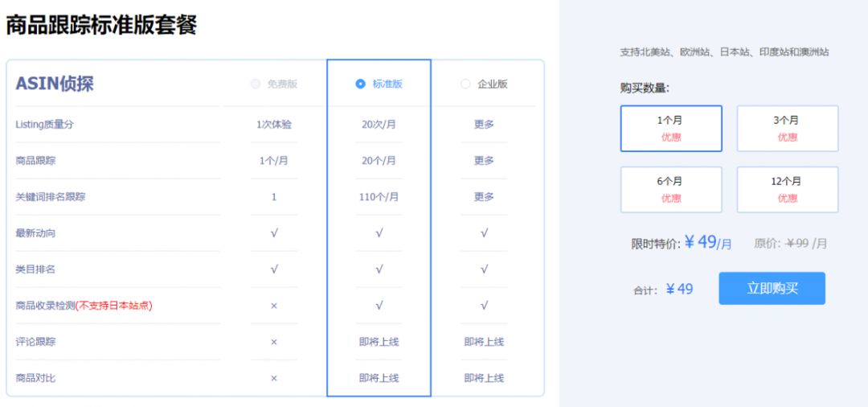Click the 限时特价 ¥49/月 price

[682, 243]
